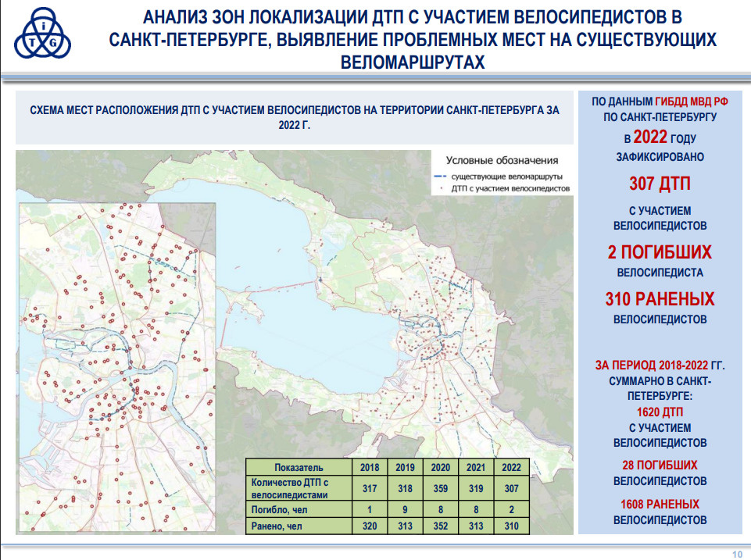Screen dimensions: 751x560
Task: Select the inset city-center map
Action: point(117,369)
